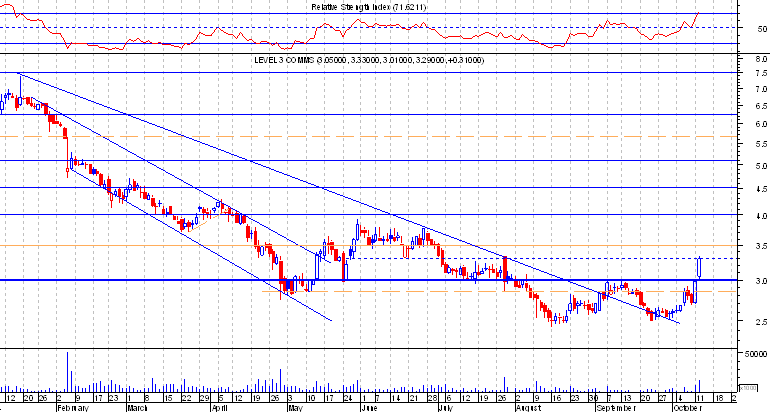The image size is (770, 412).
Task: Click the June month label
Action: pyautogui.click(x=369, y=408)
